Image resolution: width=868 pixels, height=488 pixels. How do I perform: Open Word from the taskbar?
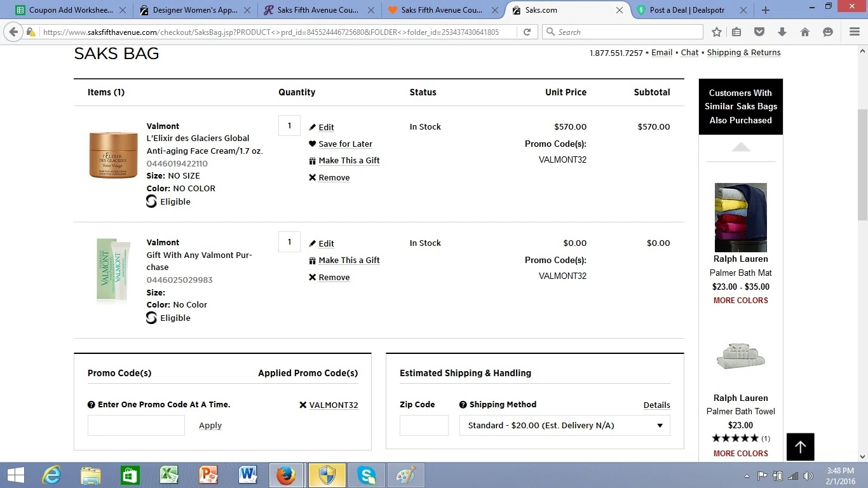point(248,475)
